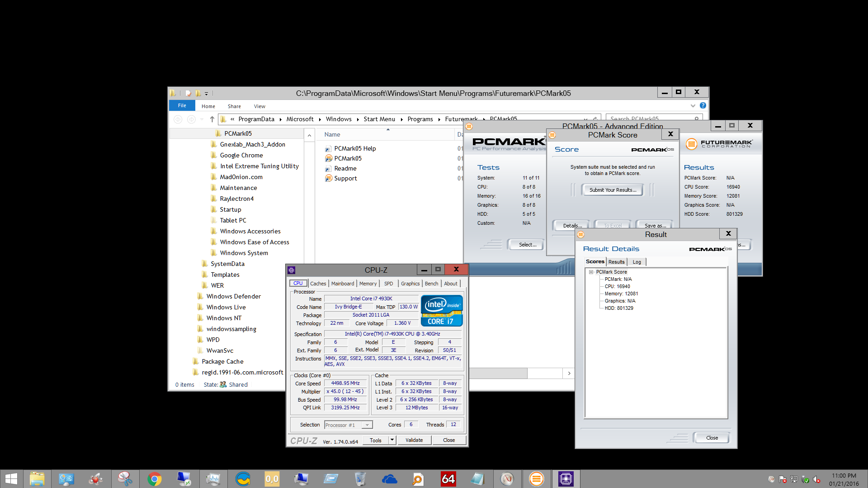Switch to CPU-Z SPD tab

tap(388, 284)
